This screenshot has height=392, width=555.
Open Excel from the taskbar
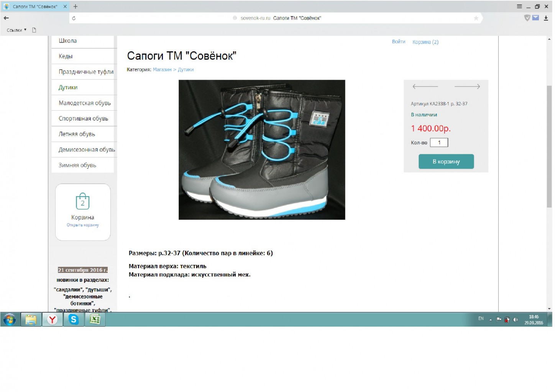[95, 319]
